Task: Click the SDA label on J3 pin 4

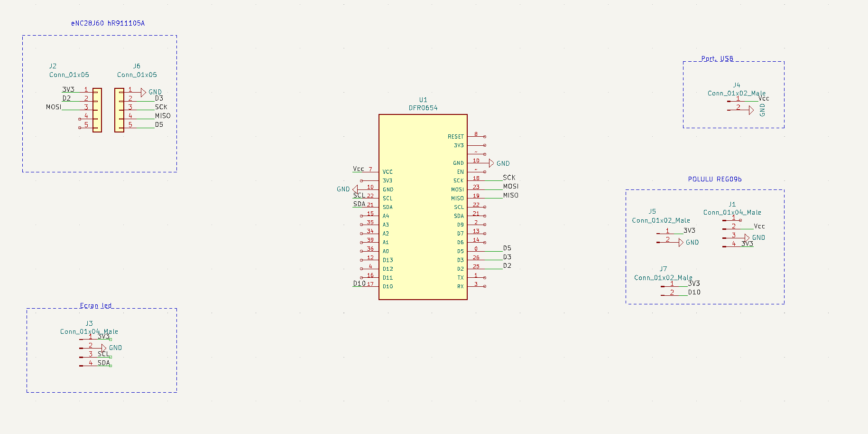Action: (104, 363)
